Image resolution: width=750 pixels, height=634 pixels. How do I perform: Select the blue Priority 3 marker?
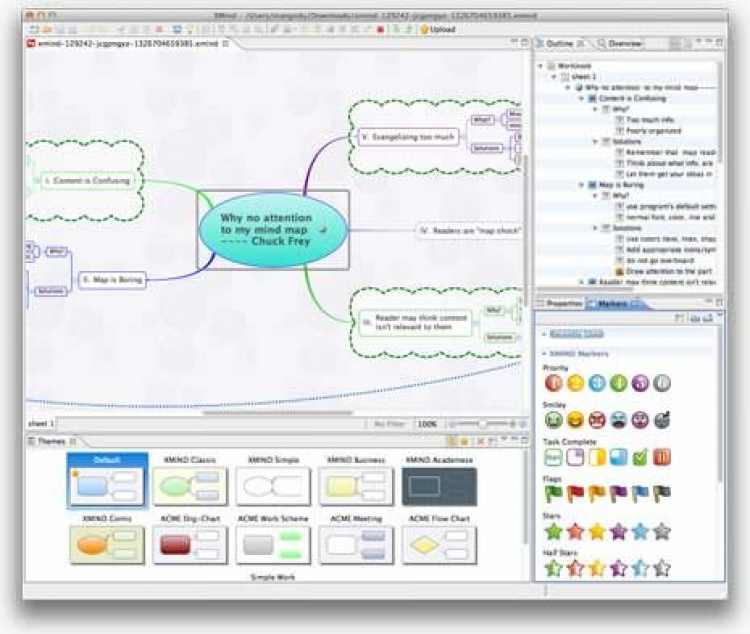click(x=597, y=383)
